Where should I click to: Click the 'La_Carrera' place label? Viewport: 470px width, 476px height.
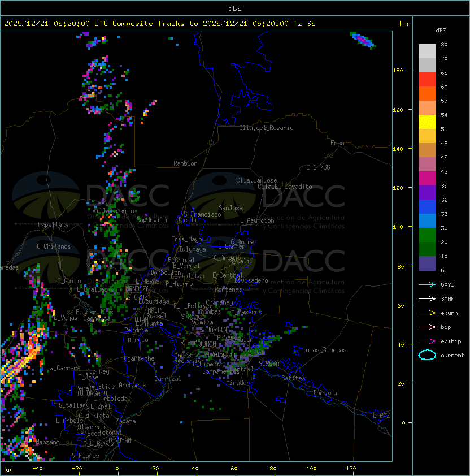click(x=63, y=368)
